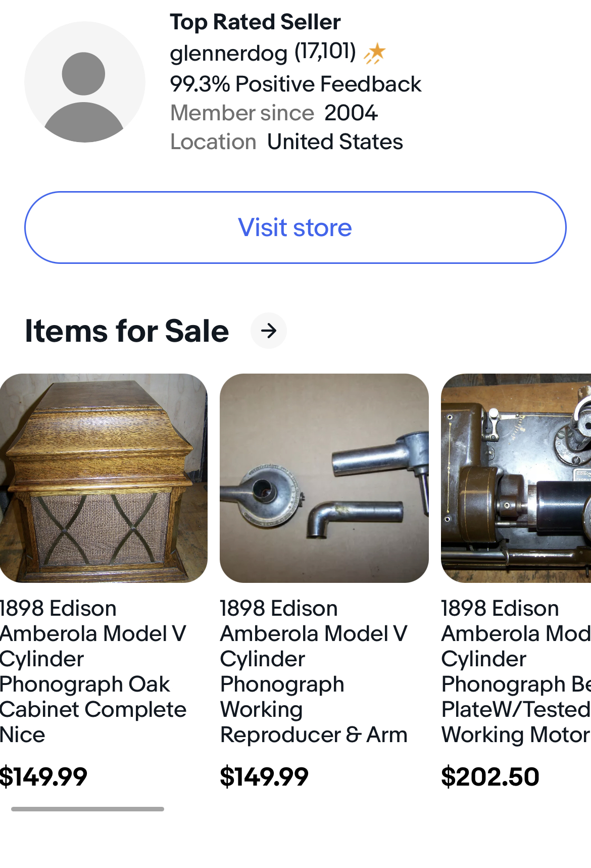Click the seller's default profile avatar
This screenshot has height=868, width=591.
85,82
